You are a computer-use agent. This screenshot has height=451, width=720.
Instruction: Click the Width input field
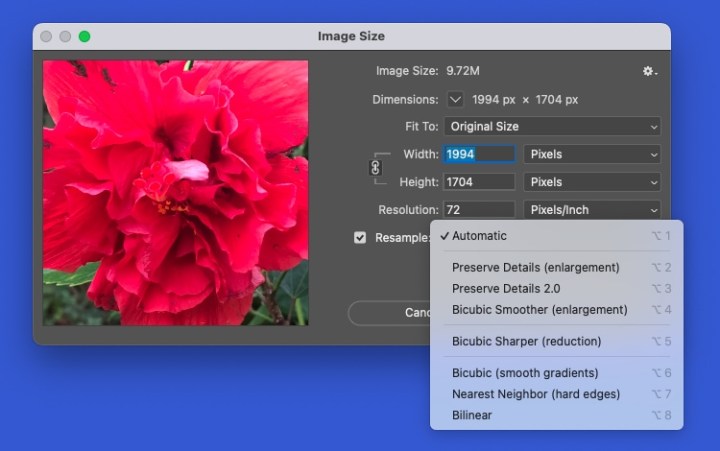click(x=479, y=155)
